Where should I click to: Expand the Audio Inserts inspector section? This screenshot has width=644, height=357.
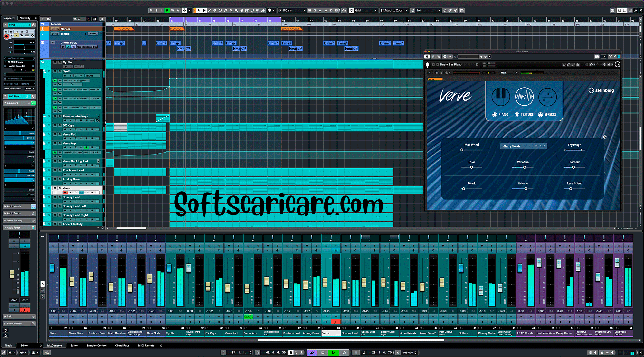click(x=19, y=206)
